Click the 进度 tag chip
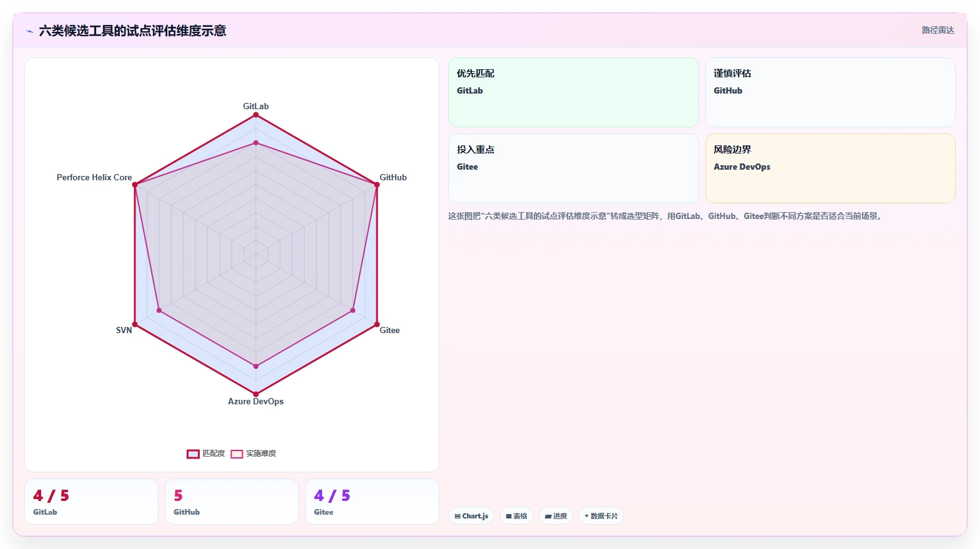 [556, 516]
